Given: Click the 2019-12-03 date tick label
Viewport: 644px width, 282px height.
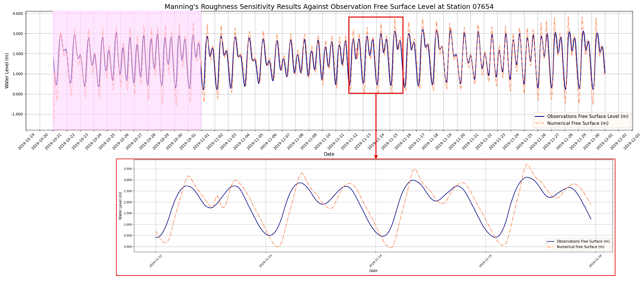Looking at the screenshot, I should point(631,142).
